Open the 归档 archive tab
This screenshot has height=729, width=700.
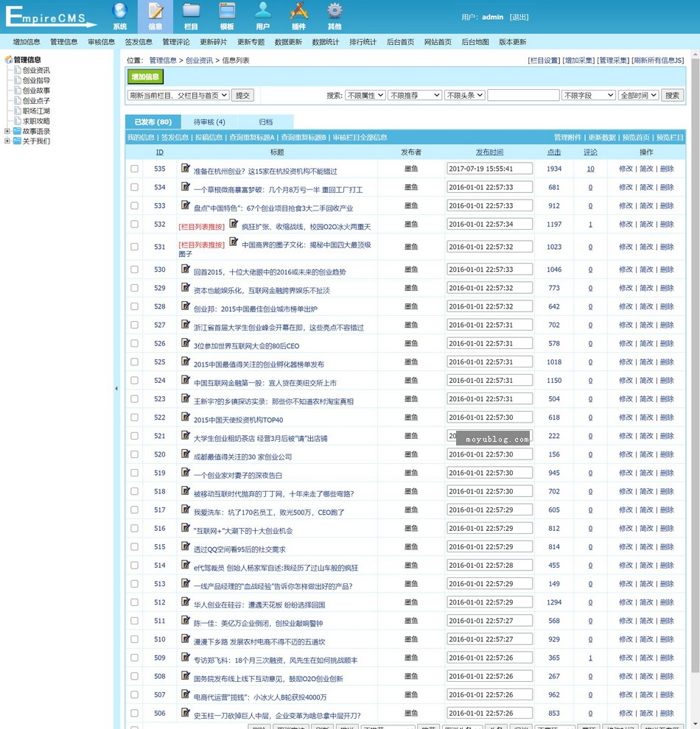265,122
